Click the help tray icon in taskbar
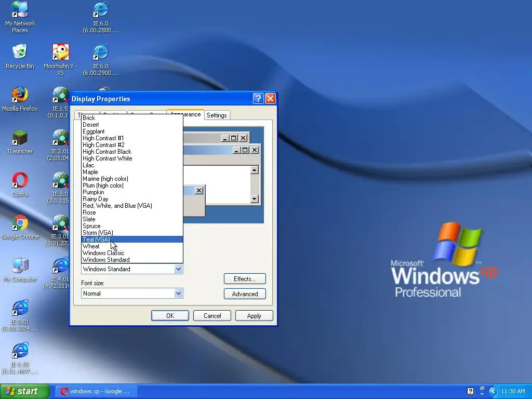This screenshot has width=532, height=399. tap(470, 391)
